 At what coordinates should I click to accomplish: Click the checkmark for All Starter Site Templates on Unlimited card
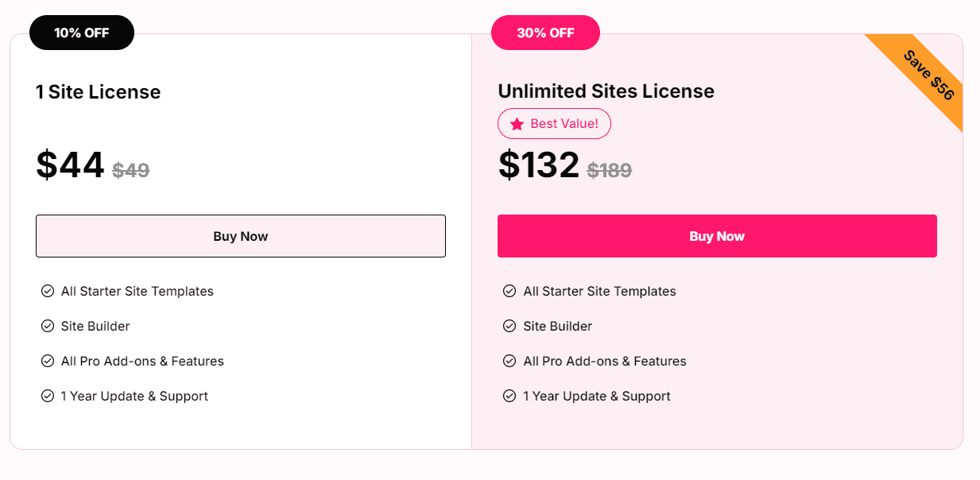509,292
